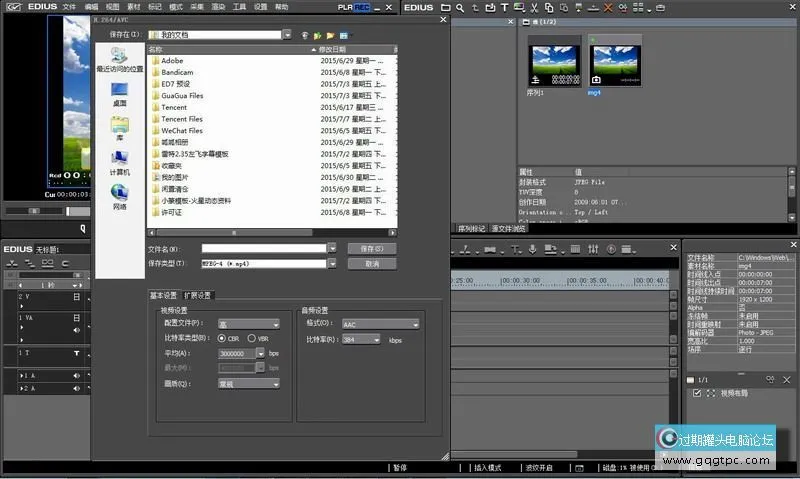
Task: Click the search magnifier icon in bin toolbar
Action: pyautogui.click(x=459, y=7)
